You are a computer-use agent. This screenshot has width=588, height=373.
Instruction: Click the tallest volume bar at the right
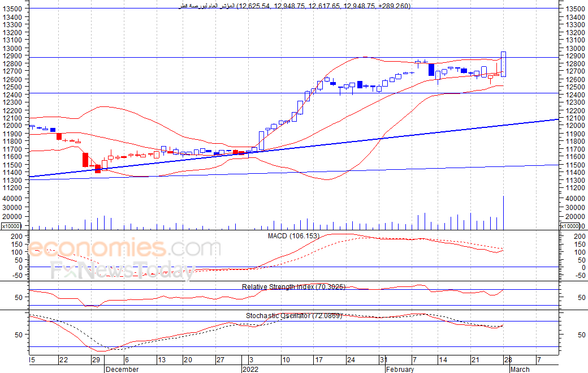coord(503,213)
